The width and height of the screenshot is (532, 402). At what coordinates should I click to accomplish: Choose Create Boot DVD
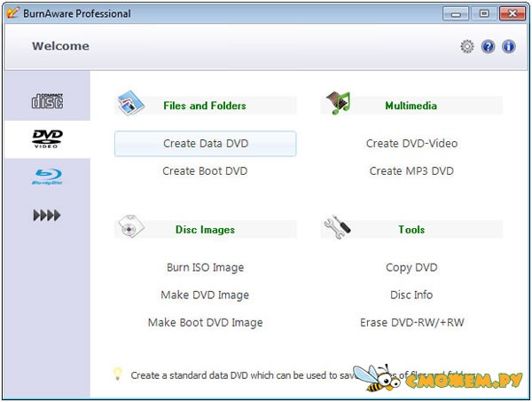point(205,171)
